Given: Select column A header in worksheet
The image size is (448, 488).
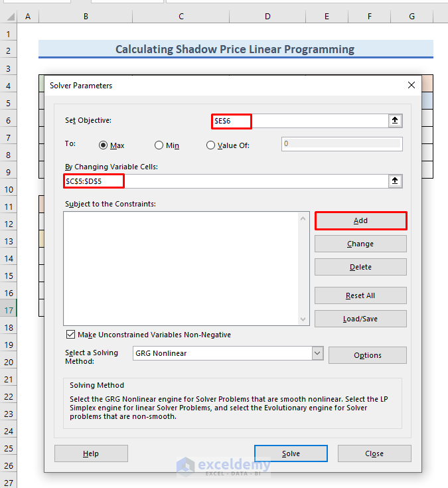Looking at the screenshot, I should click(x=28, y=17).
